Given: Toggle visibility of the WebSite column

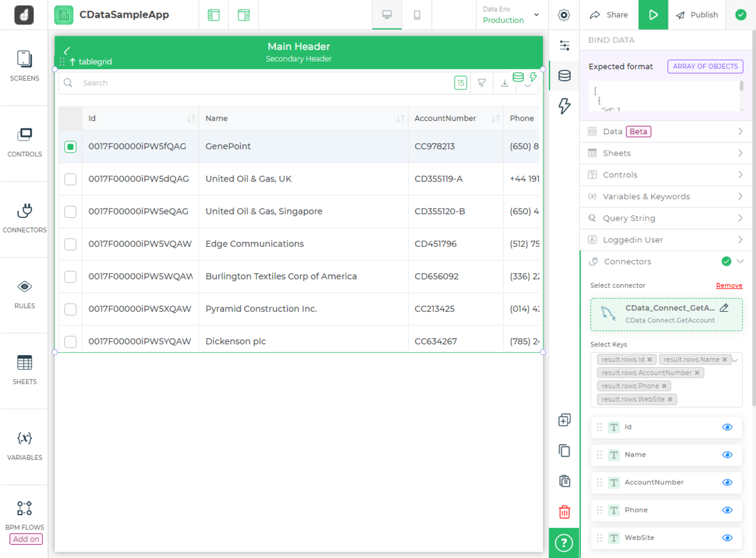Looking at the screenshot, I should tap(727, 538).
